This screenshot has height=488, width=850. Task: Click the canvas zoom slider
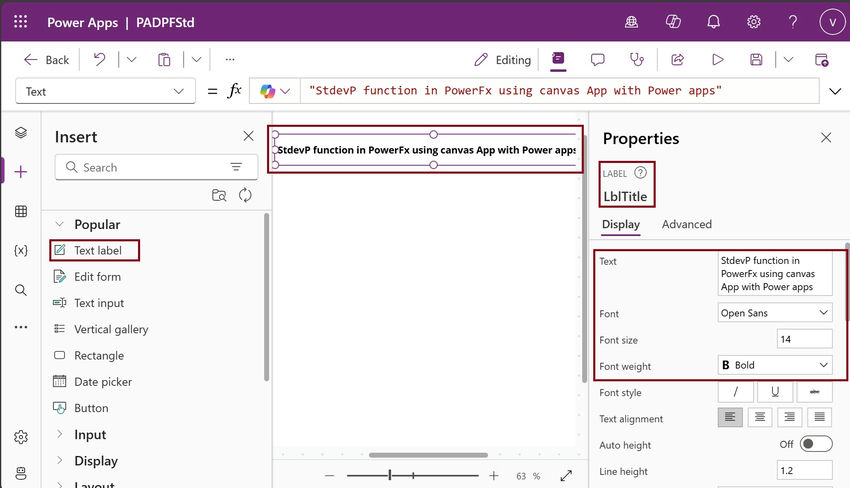[x=413, y=476]
